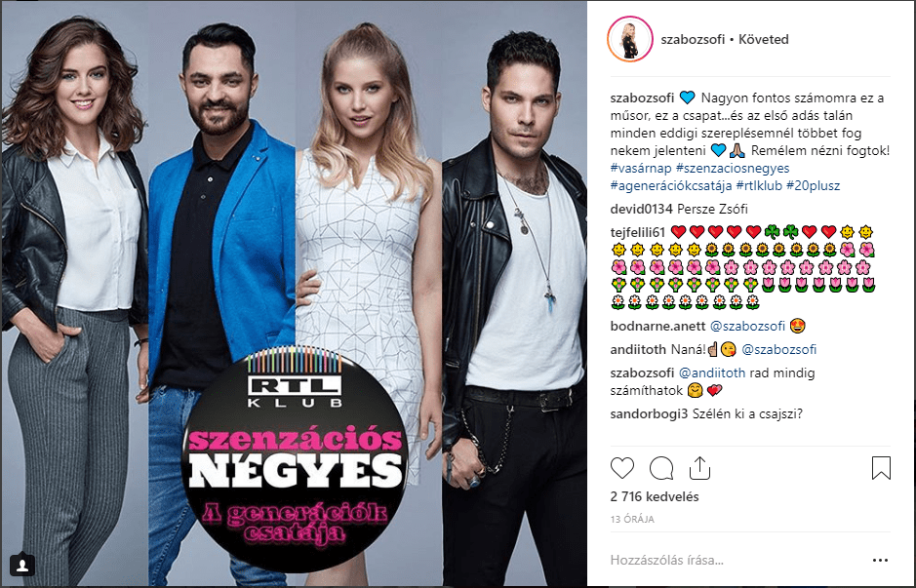Open szabozsofi profile avatar
The height and width of the screenshot is (588, 916).
[630, 39]
